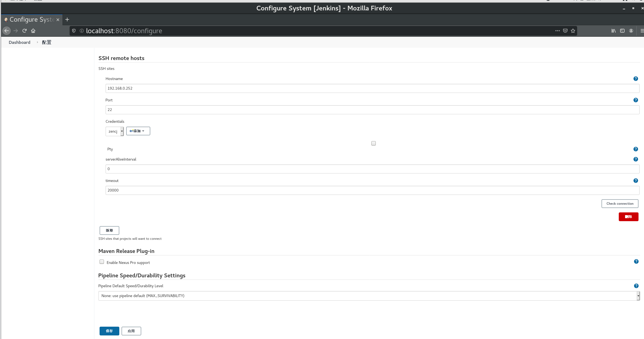Screen dimensions: 644x339
Task: Open help for the serverAliveInterval field
Action: (635, 159)
